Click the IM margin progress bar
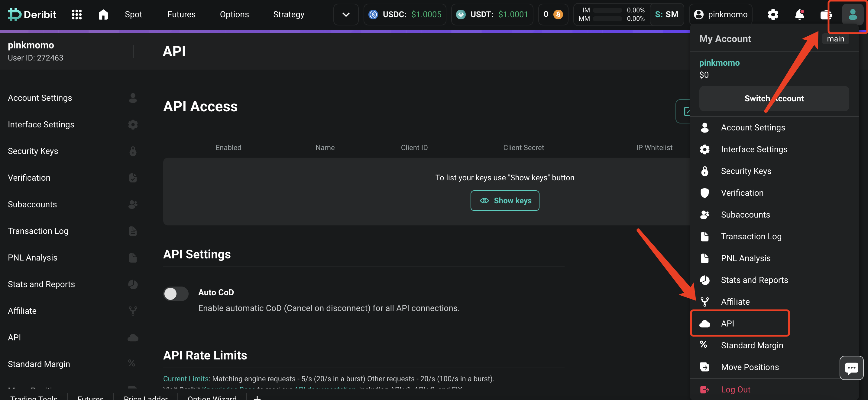Image resolution: width=868 pixels, height=400 pixels. pos(607,11)
